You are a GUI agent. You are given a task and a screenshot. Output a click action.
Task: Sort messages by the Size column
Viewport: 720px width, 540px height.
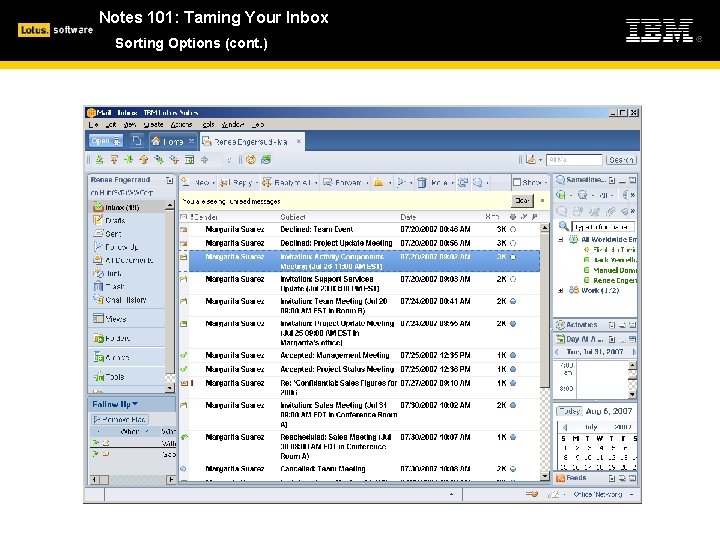coord(492,217)
